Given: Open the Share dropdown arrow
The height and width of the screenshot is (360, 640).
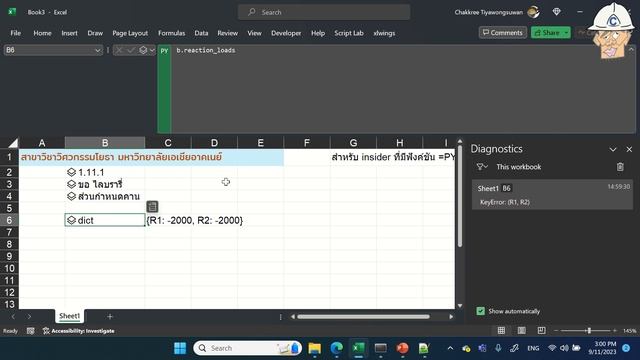Looking at the screenshot, I should (567, 33).
